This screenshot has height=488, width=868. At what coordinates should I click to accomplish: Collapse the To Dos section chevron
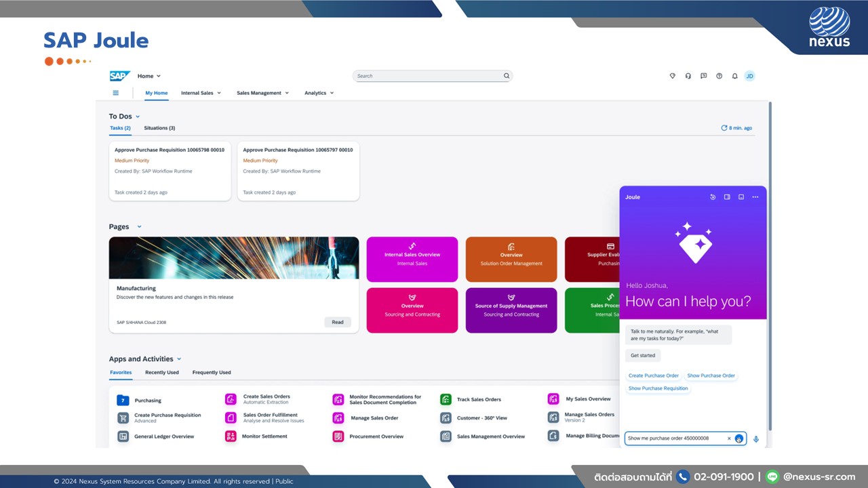click(136, 116)
